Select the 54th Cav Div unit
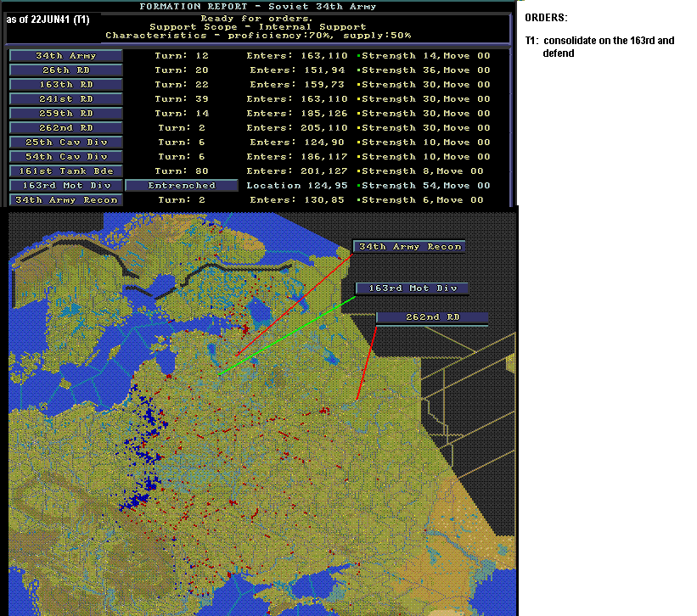Screen dimensions: 697x616 tap(65, 157)
